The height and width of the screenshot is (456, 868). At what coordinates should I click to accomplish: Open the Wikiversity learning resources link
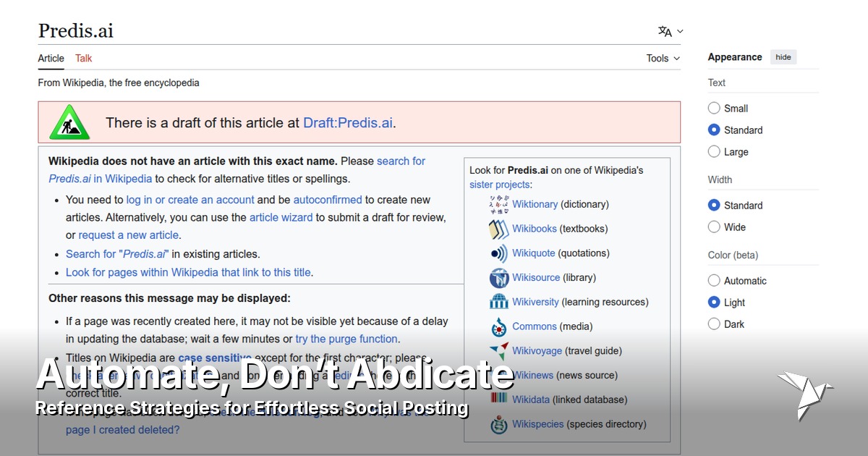tap(535, 302)
